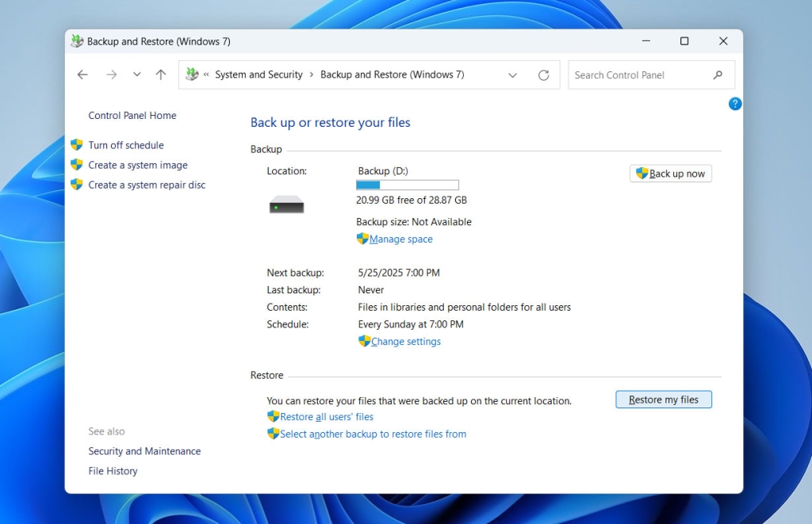This screenshot has width=812, height=524.
Task: Open the Change settings link
Action: (x=406, y=342)
